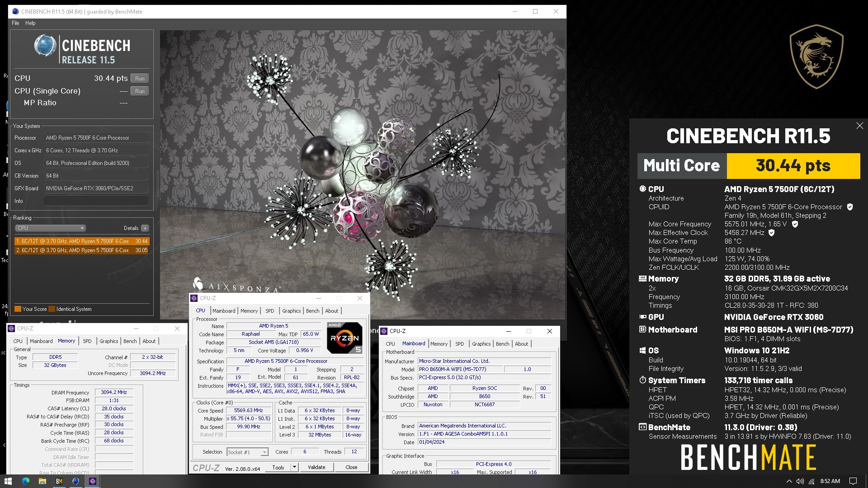Open the Cinebench Help menu
The height and width of the screenshot is (488, 868).
click(30, 23)
